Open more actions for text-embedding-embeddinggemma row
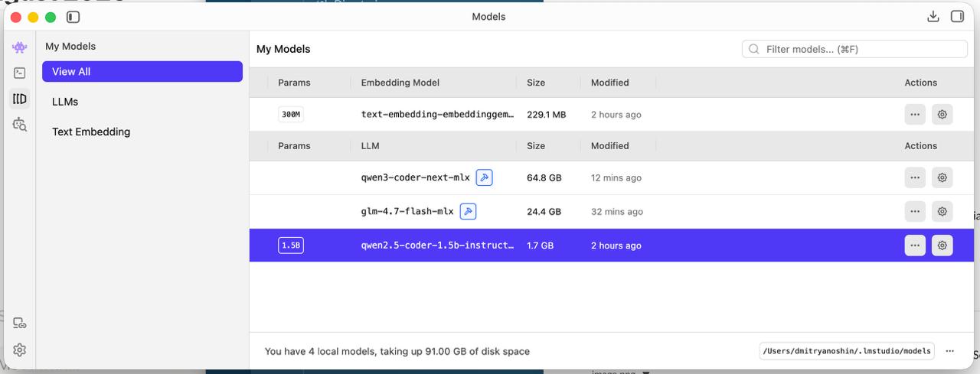 tap(915, 115)
